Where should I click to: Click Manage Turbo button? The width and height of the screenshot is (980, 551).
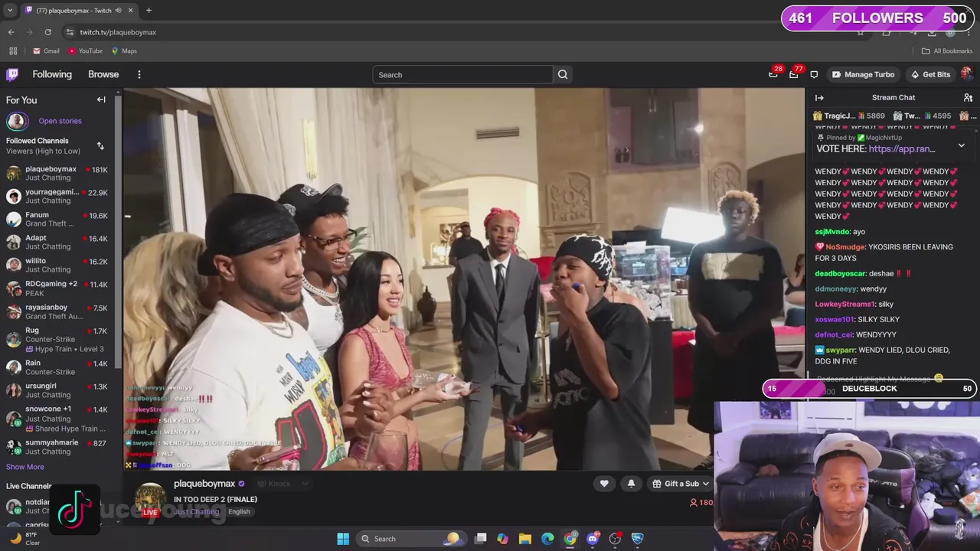[x=863, y=74]
